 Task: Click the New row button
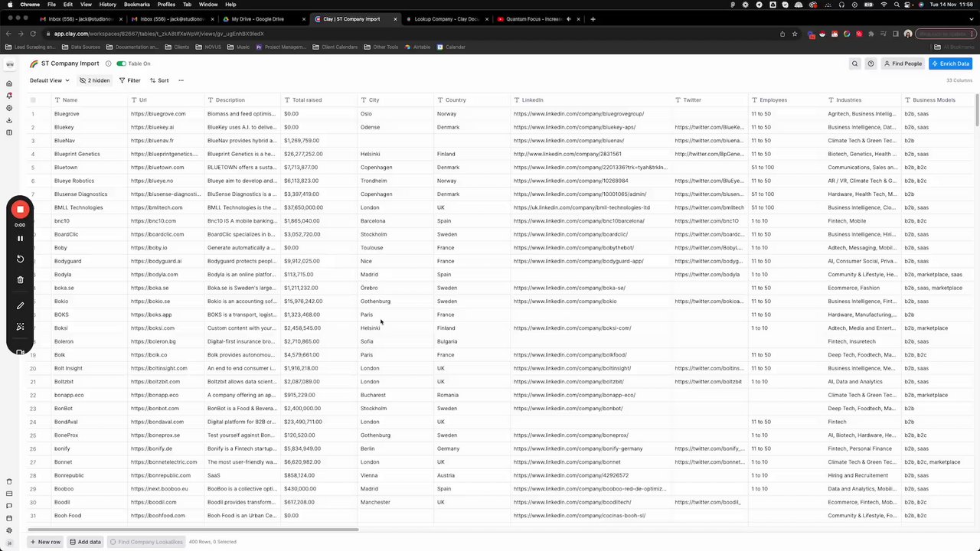click(45, 542)
